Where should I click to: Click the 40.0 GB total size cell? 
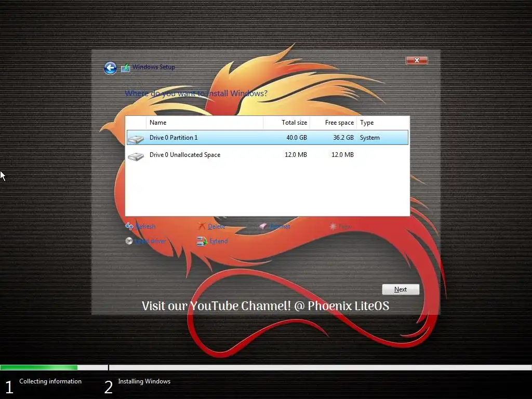pyautogui.click(x=297, y=137)
